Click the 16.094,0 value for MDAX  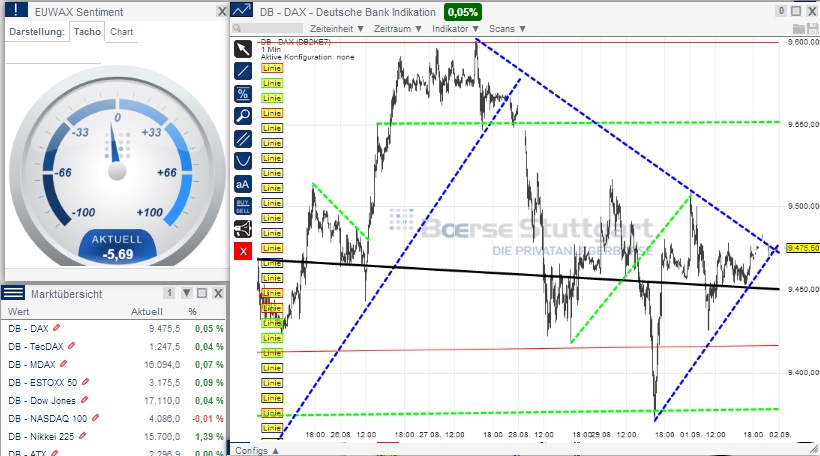162,364
